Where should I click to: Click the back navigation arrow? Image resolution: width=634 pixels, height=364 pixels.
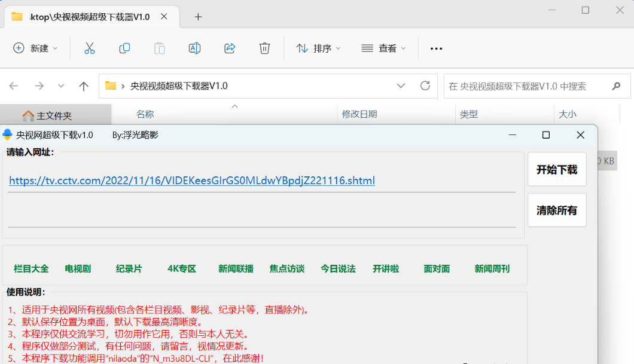point(13,85)
